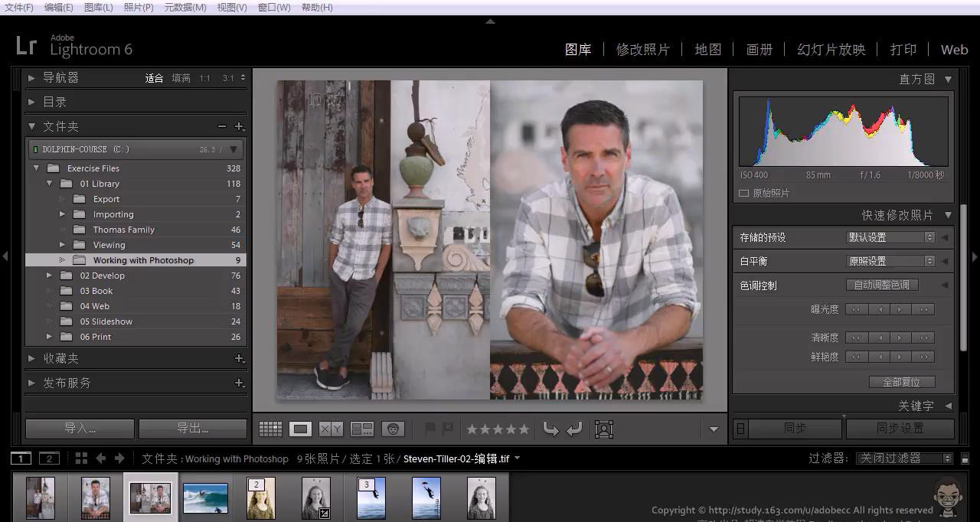Image resolution: width=980 pixels, height=522 pixels.
Task: Toggle the sync switch beside 同步
Action: [740, 429]
